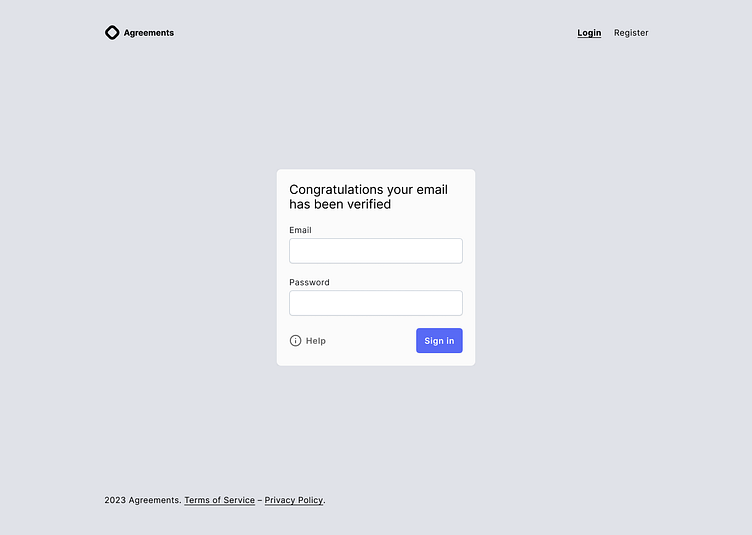The image size is (752, 535).
Task: Click the Agreements diamond logo icon
Action: click(112, 33)
